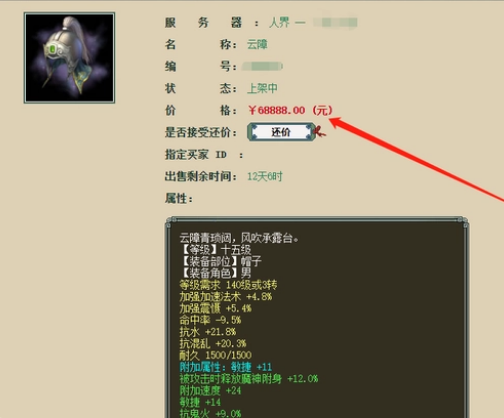The height and width of the screenshot is (418, 504).
Task: Click the 抗混乱 +20.3% attribute line
Action: (213, 343)
